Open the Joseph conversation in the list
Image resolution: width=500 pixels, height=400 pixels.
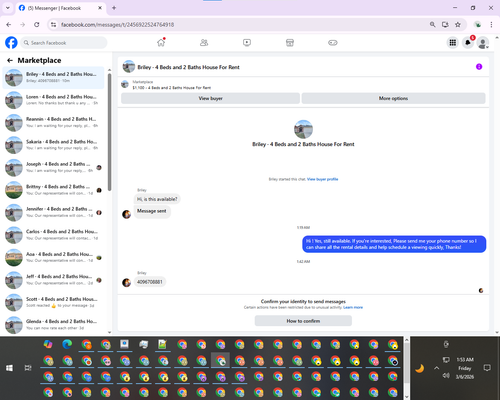tap(53, 167)
